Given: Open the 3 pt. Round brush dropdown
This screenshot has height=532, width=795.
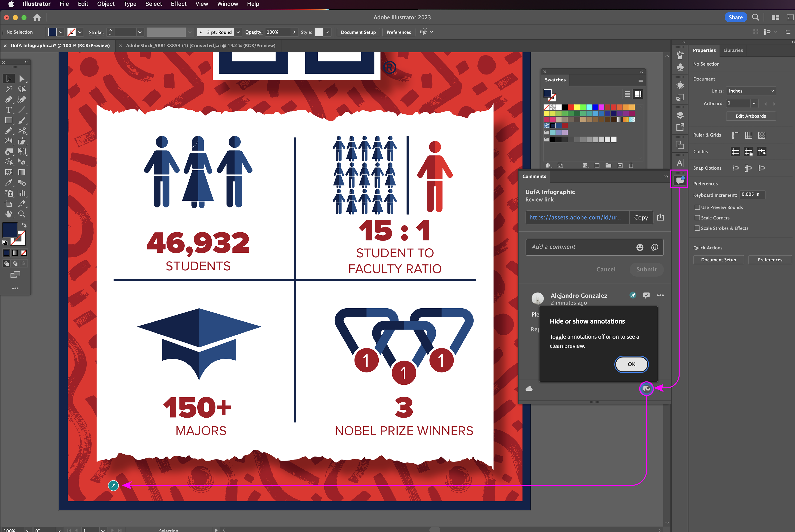Looking at the screenshot, I should click(x=238, y=32).
